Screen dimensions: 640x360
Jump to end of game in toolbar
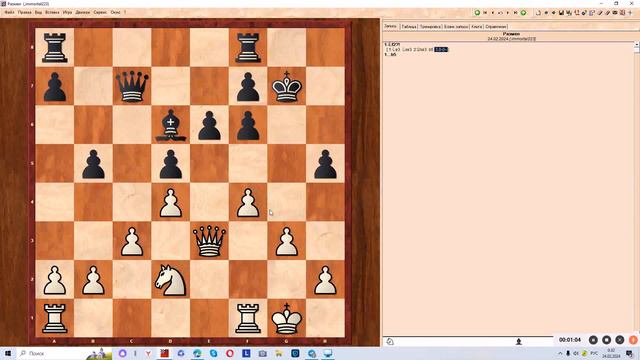pos(516,13)
